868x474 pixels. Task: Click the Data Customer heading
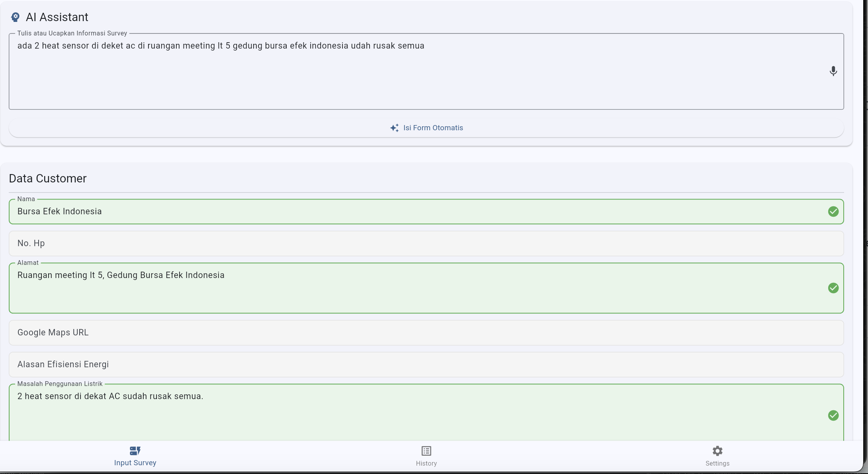point(48,178)
